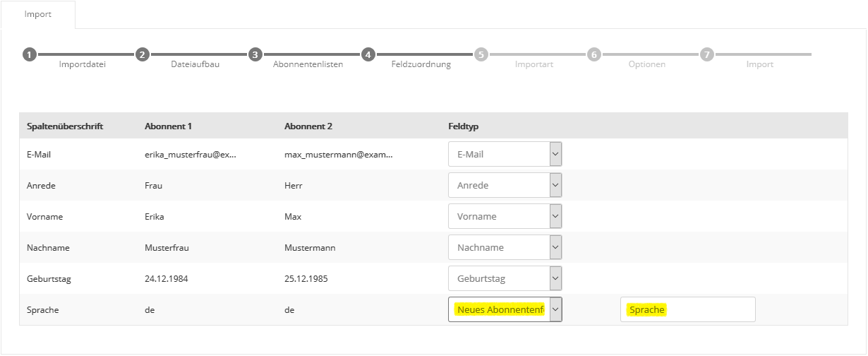Image resolution: width=868 pixels, height=356 pixels.
Task: Click step 2 circle for Dateiaufbau
Action: (x=142, y=54)
